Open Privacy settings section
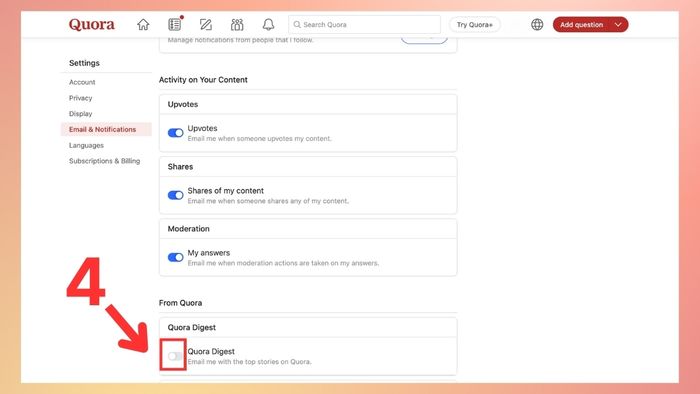This screenshot has height=394, width=700. pos(80,98)
